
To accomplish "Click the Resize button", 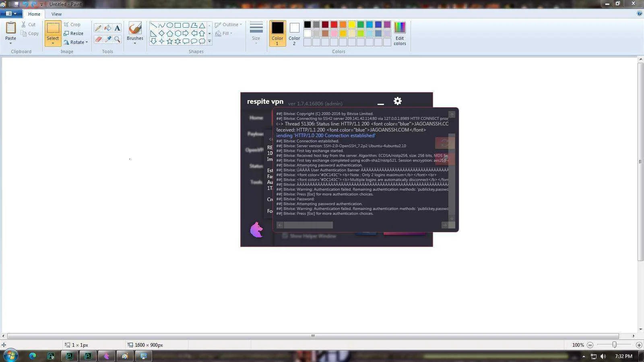I will [74, 33].
